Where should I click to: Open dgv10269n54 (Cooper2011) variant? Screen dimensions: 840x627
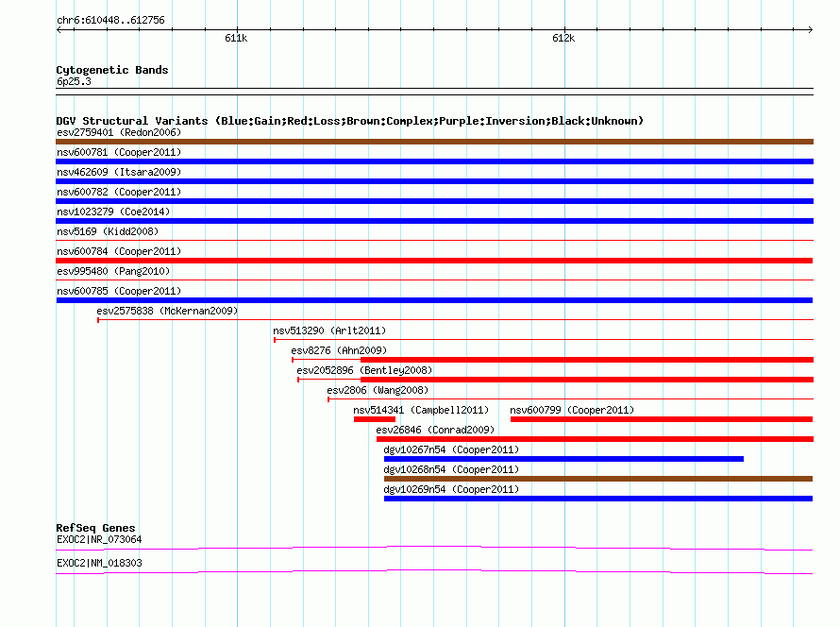coord(451,489)
